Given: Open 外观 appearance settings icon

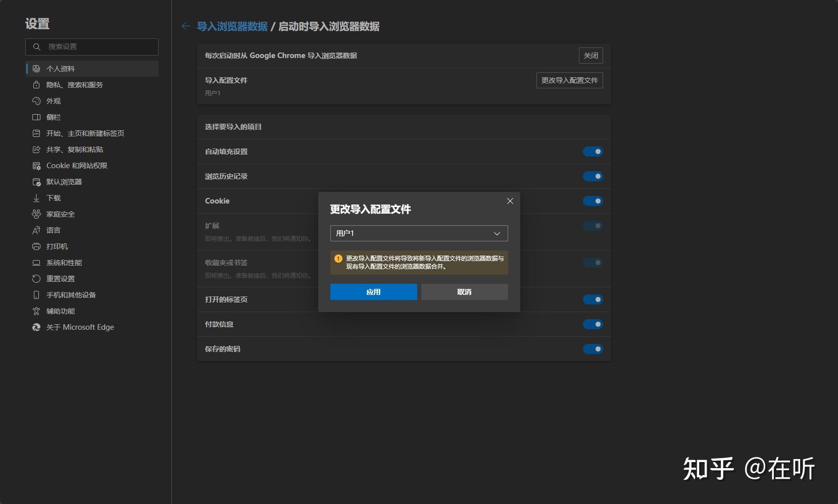Looking at the screenshot, I should tap(36, 101).
